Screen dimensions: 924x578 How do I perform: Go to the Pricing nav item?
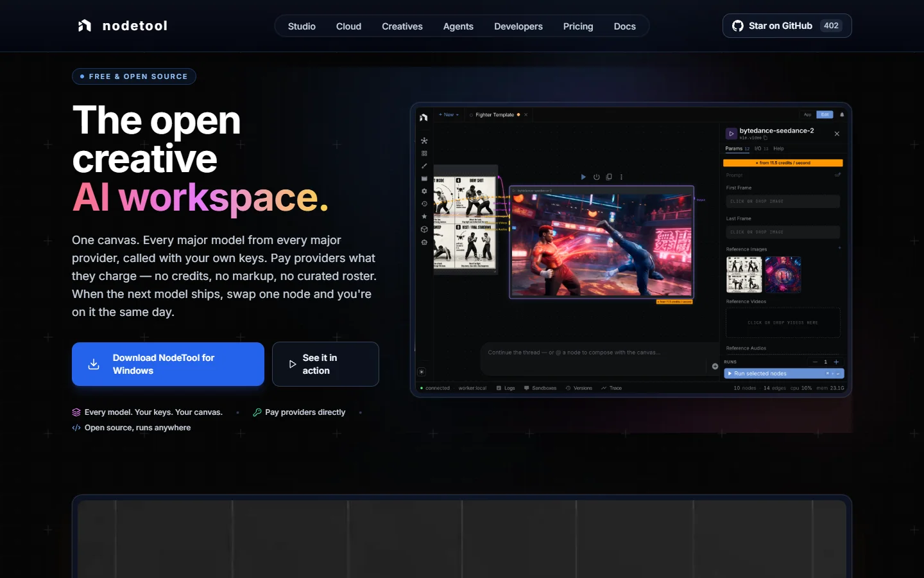(578, 26)
